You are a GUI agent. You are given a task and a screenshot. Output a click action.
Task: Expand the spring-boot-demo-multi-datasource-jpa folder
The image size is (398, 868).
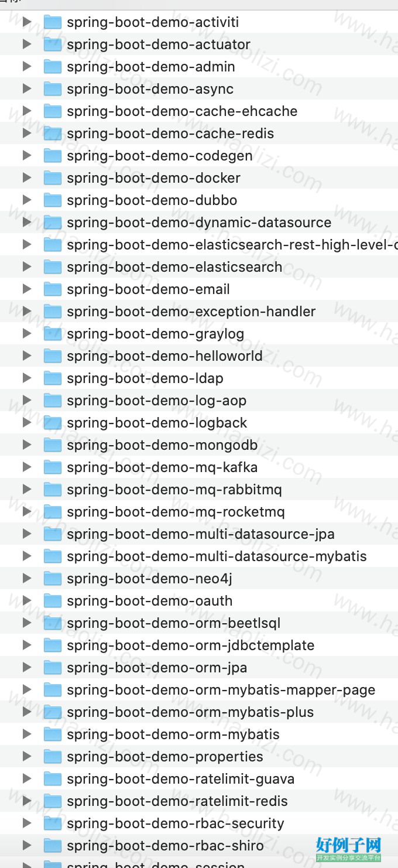(27, 534)
